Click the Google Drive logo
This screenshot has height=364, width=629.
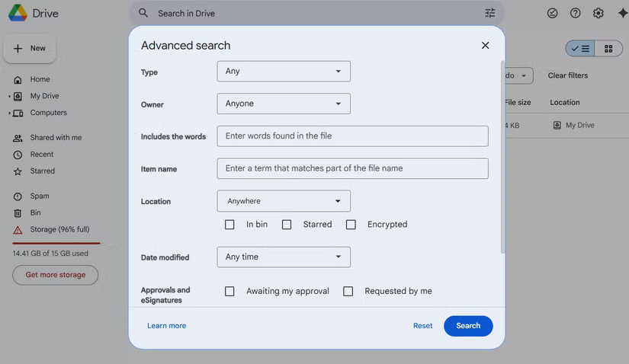click(18, 13)
